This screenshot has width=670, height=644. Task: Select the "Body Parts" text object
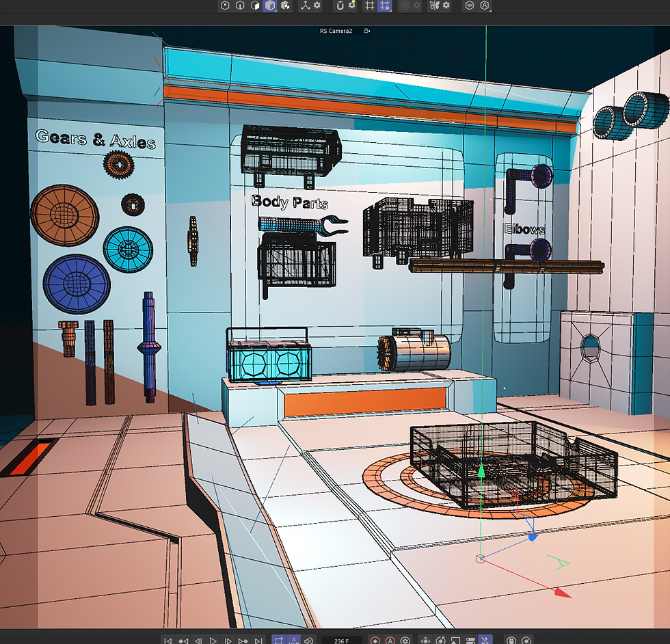pyautogui.click(x=290, y=202)
